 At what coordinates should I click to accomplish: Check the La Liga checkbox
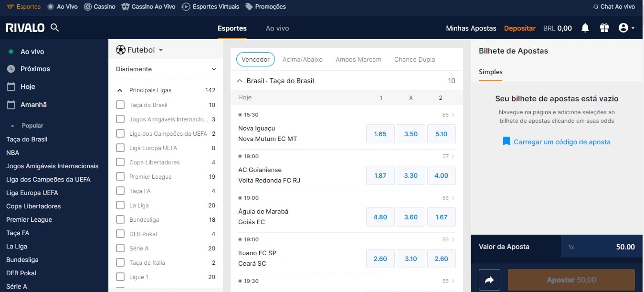point(120,205)
